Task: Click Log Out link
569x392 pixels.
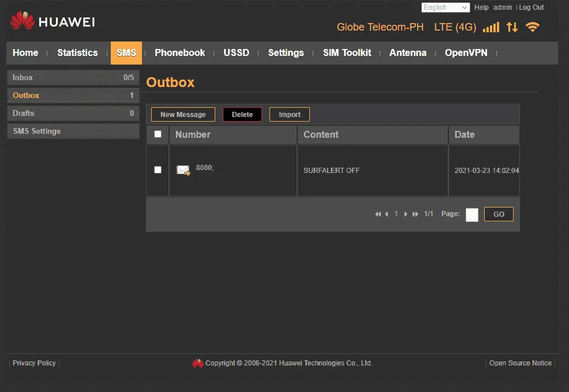Action: (x=531, y=7)
